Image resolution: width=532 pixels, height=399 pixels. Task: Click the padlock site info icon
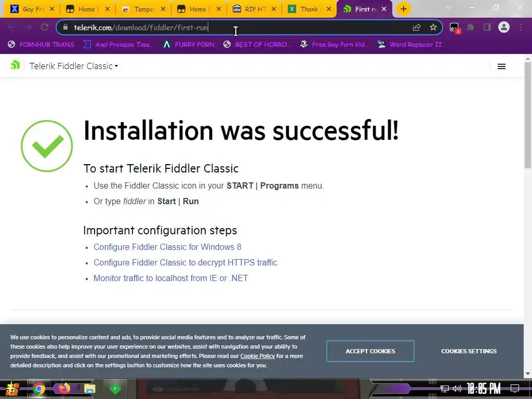point(65,28)
